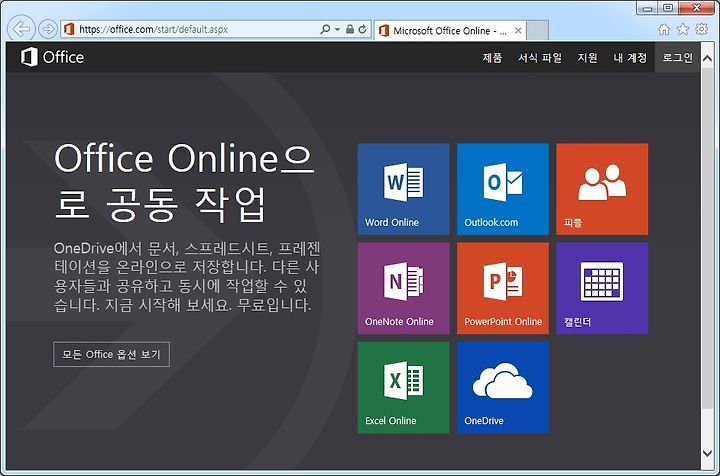
Task: Click the security lock icon
Action: pyautogui.click(x=350, y=29)
